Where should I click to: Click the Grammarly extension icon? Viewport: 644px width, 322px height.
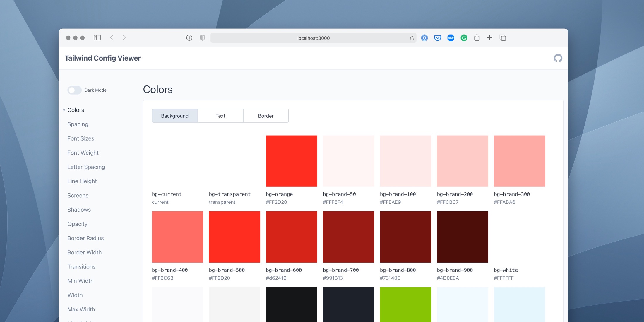point(464,38)
